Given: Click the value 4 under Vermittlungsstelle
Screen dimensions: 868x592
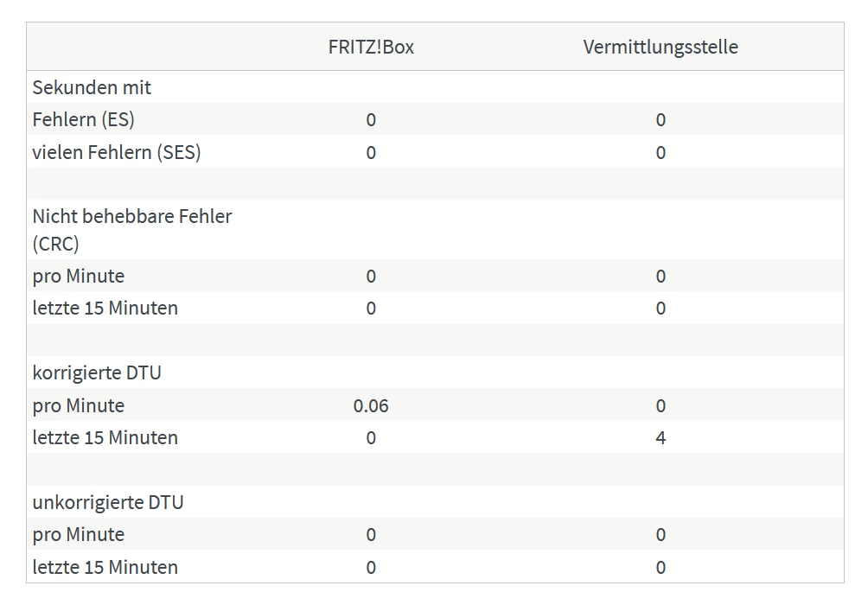Looking at the screenshot, I should [661, 437].
